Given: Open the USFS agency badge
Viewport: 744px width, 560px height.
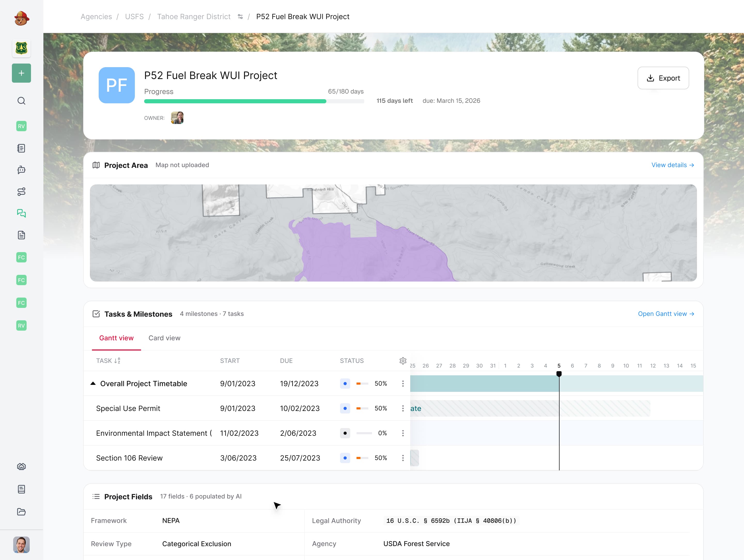Looking at the screenshot, I should click(21, 49).
